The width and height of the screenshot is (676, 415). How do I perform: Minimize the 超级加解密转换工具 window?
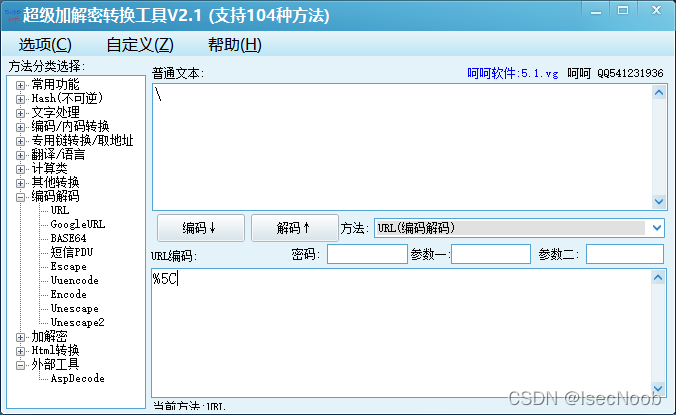(x=596, y=12)
